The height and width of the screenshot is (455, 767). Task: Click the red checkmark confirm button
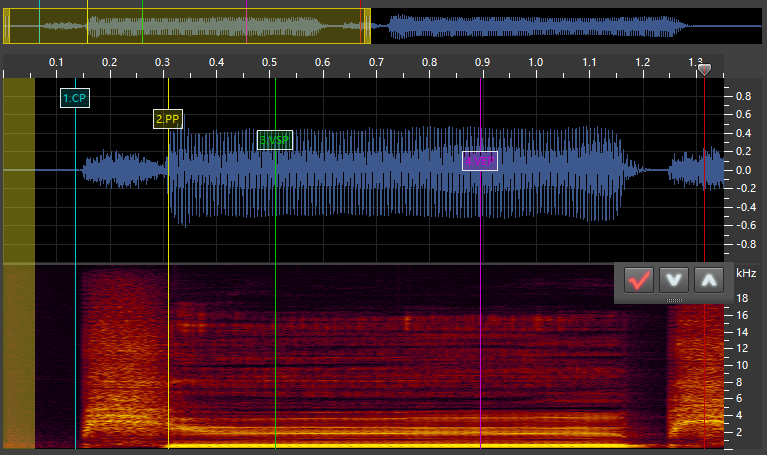point(638,280)
